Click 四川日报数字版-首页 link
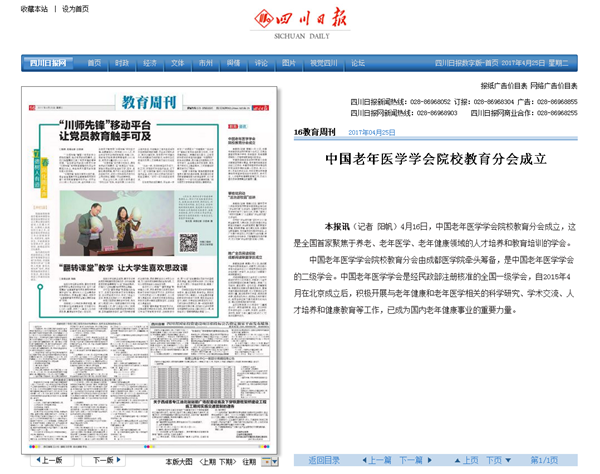This screenshot has height=474, width=600. pyautogui.click(x=467, y=63)
